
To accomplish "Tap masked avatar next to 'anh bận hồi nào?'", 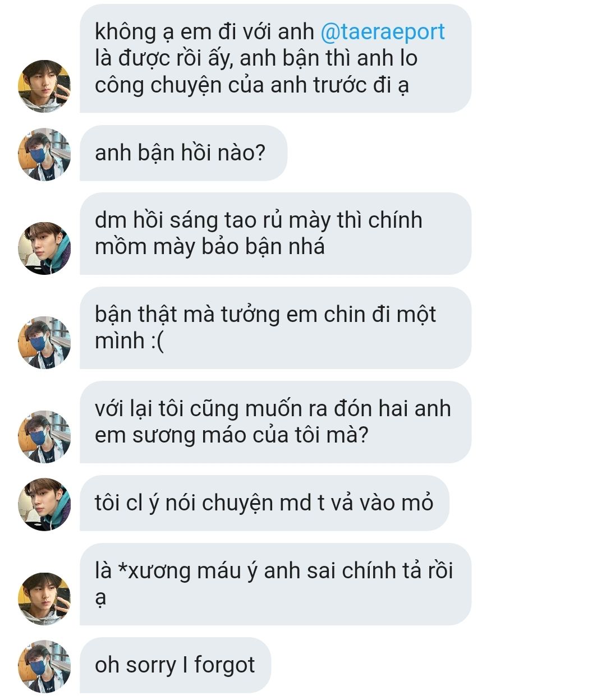I will (x=44, y=154).
